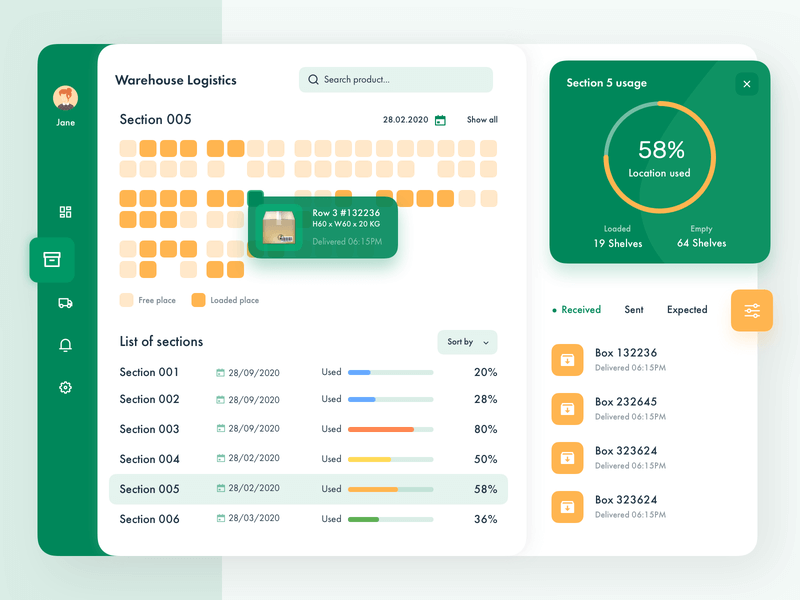
Task: Close the Section 5 usage card
Action: click(746, 83)
